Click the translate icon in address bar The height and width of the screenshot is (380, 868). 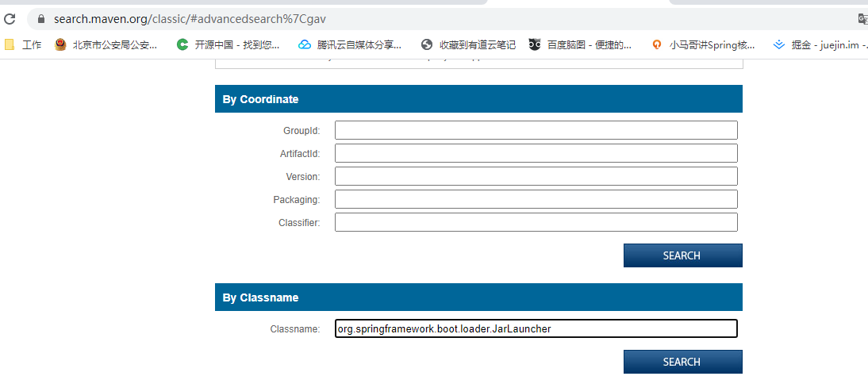pyautogui.click(x=862, y=18)
